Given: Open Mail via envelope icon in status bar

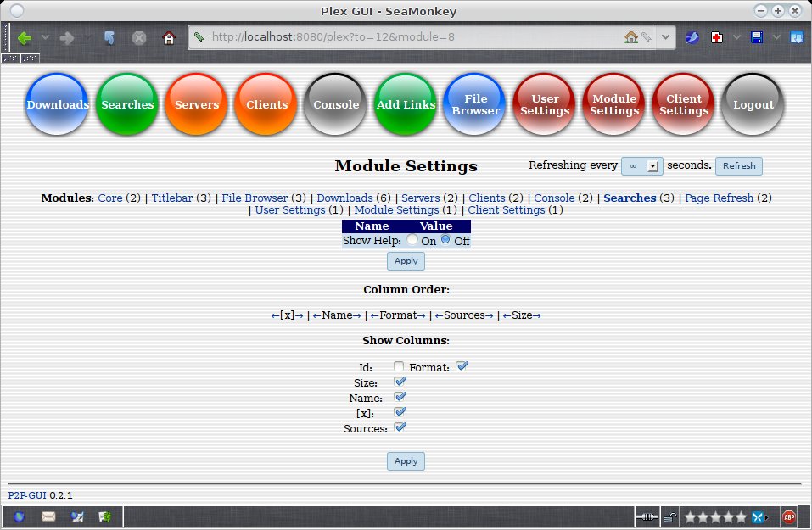Looking at the screenshot, I should (48, 516).
